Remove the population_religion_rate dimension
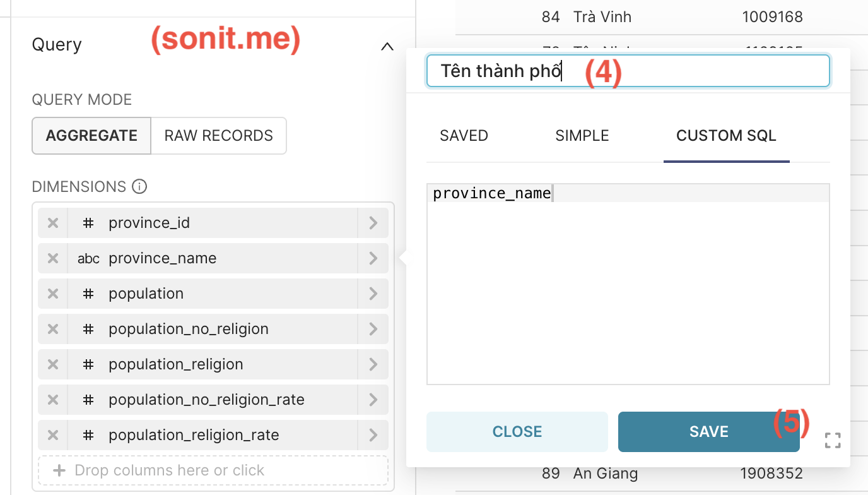 click(x=53, y=434)
